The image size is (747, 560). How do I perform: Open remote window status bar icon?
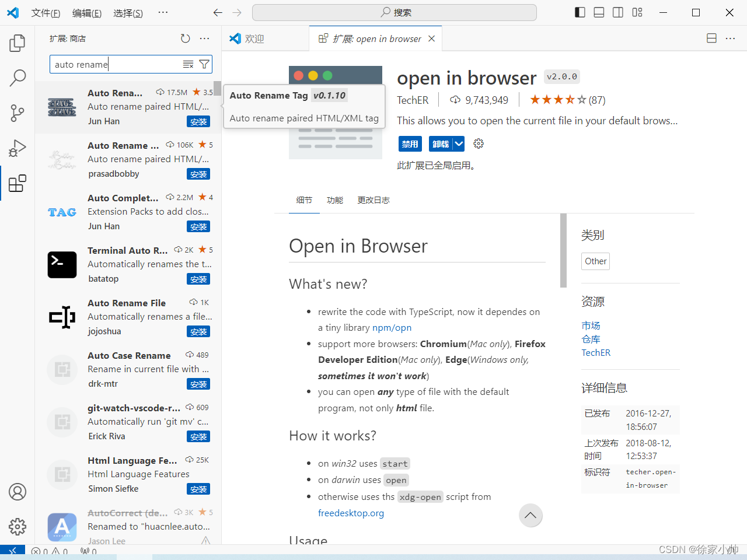pyautogui.click(x=12, y=551)
